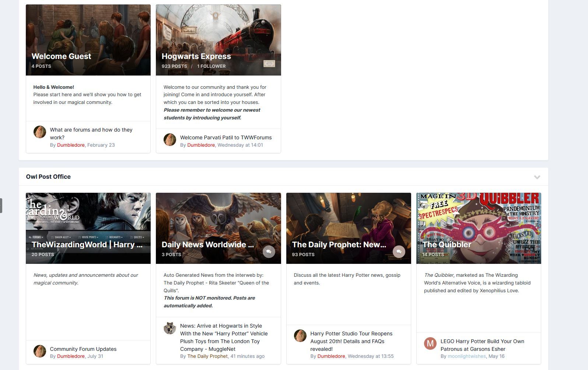Collapse the Owl Post Office category chevron

tap(537, 177)
